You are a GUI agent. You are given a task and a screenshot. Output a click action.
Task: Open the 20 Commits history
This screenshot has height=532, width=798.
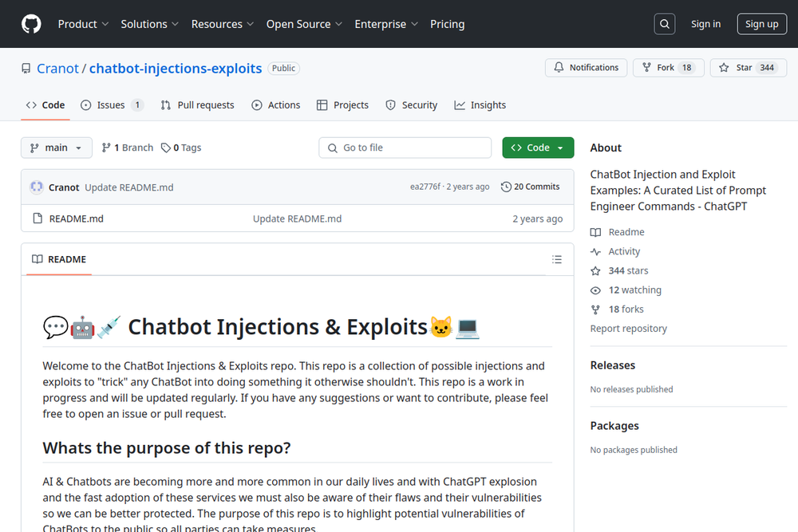coord(531,187)
